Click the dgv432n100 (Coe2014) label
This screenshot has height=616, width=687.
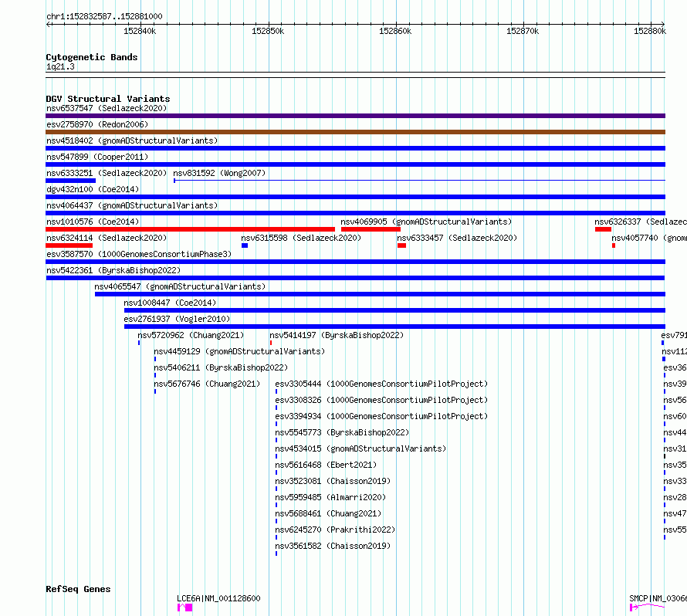pyautogui.click(x=93, y=189)
